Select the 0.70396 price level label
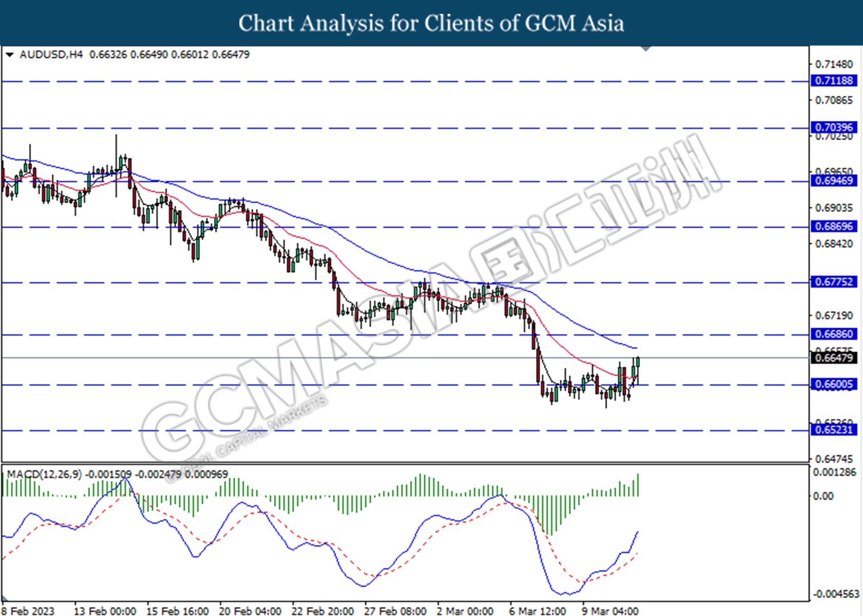This screenshot has height=616, width=863. [x=834, y=127]
